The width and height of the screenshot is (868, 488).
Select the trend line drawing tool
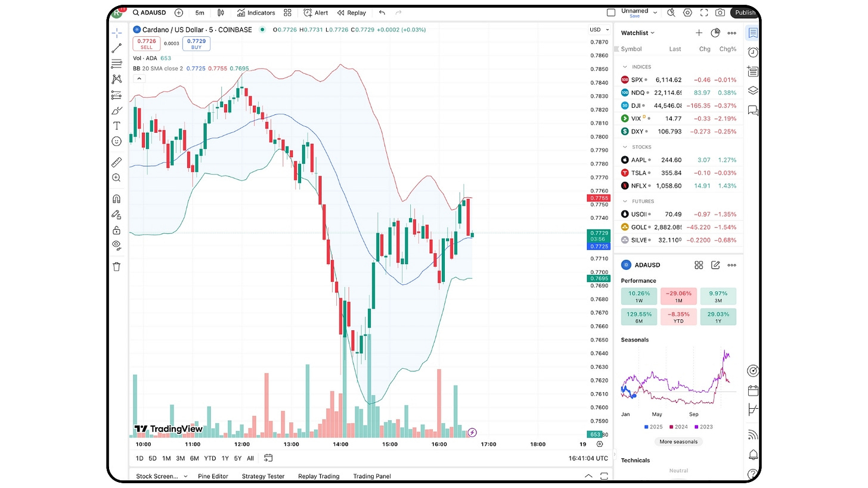pos(117,48)
